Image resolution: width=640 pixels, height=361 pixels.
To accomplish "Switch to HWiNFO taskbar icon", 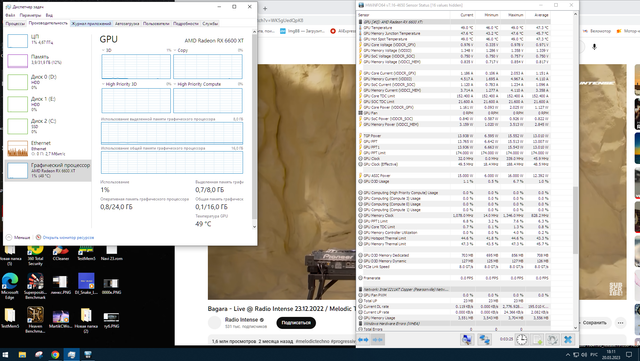I will (88, 354).
